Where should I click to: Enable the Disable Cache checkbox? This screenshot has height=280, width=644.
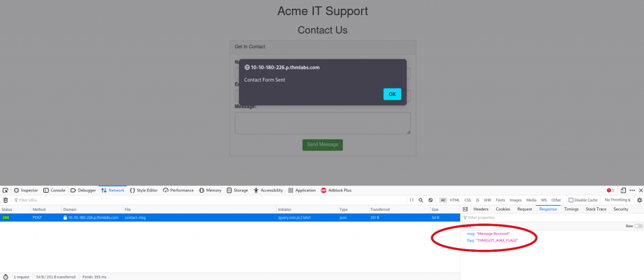571,200
